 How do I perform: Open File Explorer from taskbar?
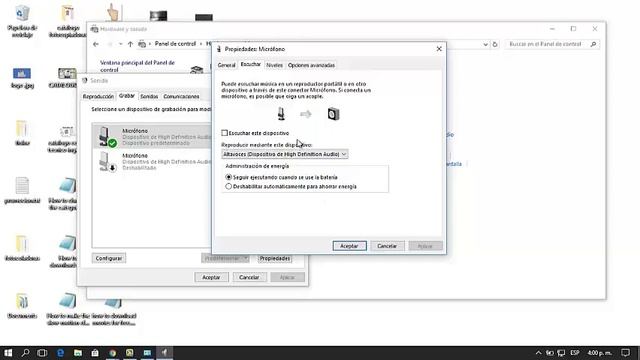(78, 353)
